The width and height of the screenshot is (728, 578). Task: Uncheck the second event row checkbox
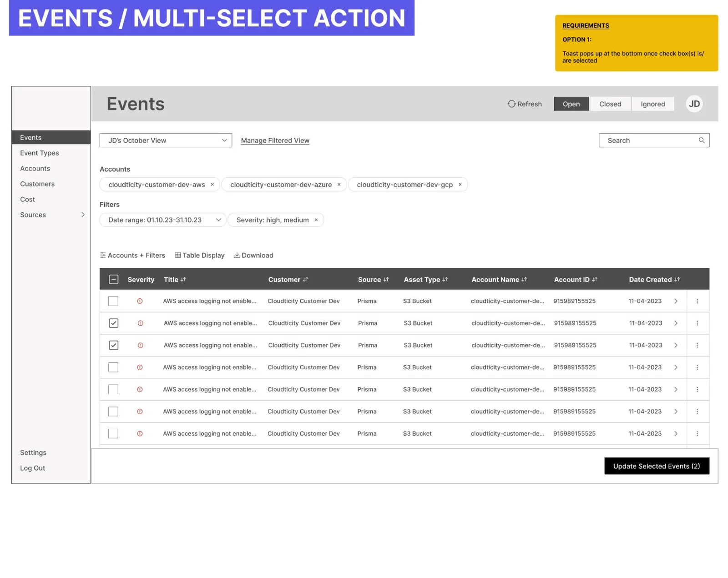point(114,323)
